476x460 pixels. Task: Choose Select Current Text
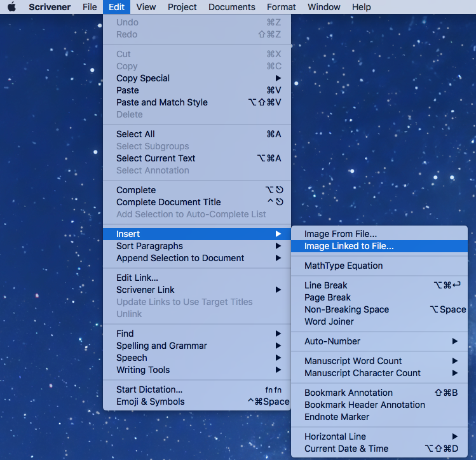click(x=197, y=158)
